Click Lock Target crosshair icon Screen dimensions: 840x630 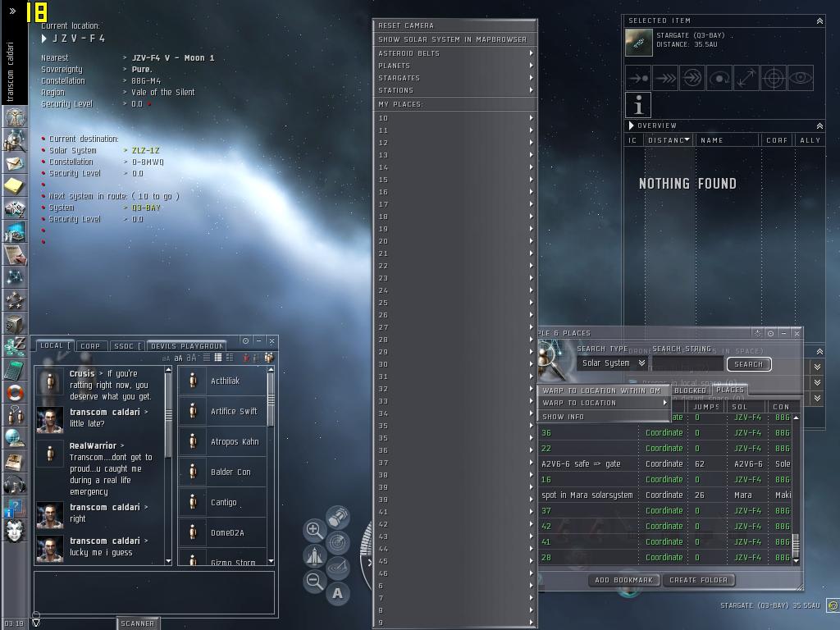pos(773,78)
